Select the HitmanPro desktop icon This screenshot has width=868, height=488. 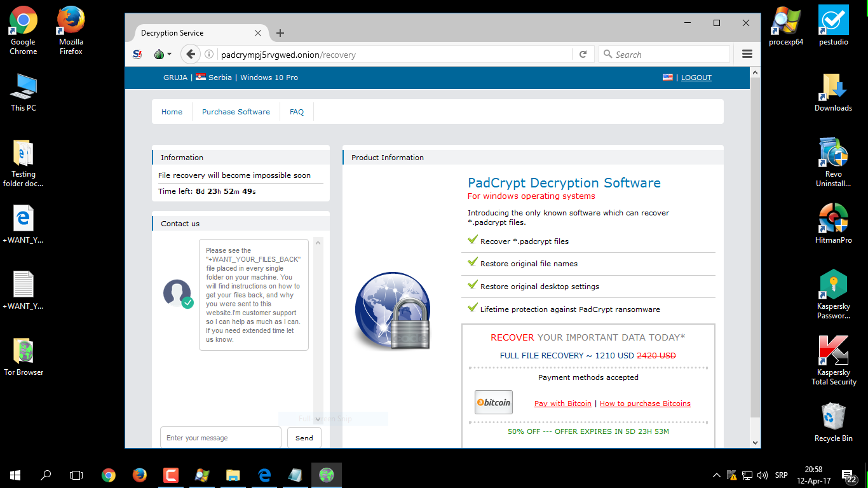pyautogui.click(x=834, y=224)
